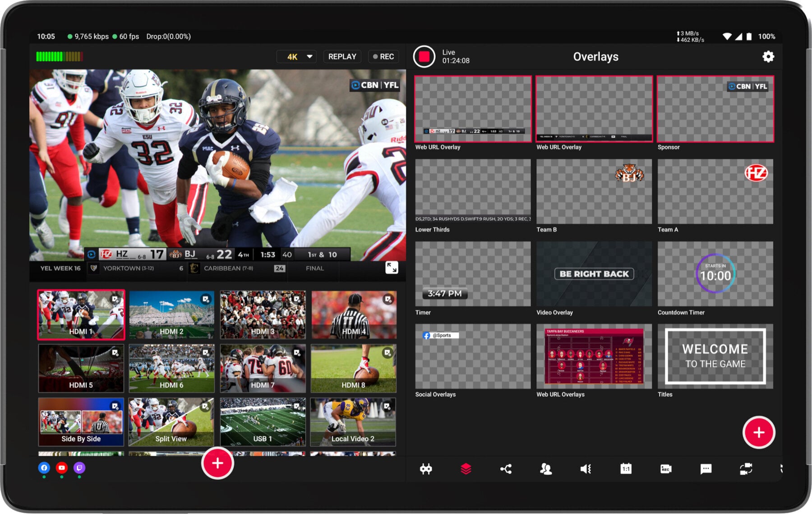Image resolution: width=812 pixels, height=514 pixels.
Task: Open the 4K resolution dropdown
Action: 296,56
